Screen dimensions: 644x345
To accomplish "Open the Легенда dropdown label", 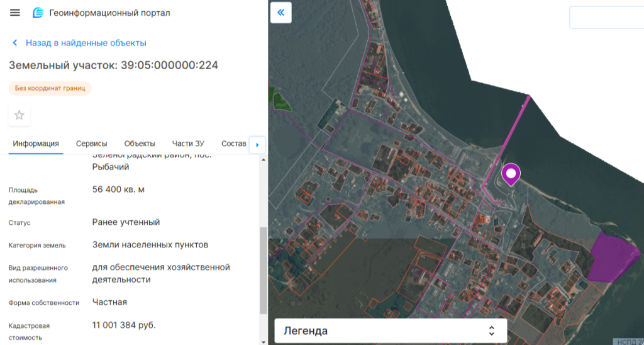I will click(x=306, y=331).
